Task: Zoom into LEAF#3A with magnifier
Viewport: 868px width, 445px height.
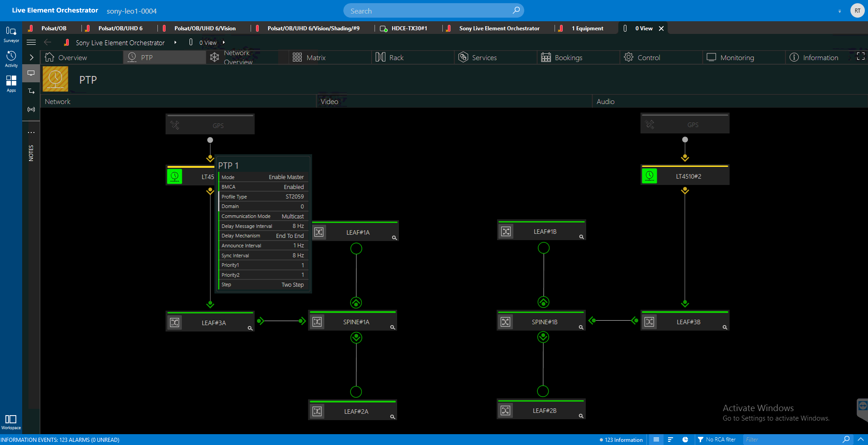Action: point(250,328)
